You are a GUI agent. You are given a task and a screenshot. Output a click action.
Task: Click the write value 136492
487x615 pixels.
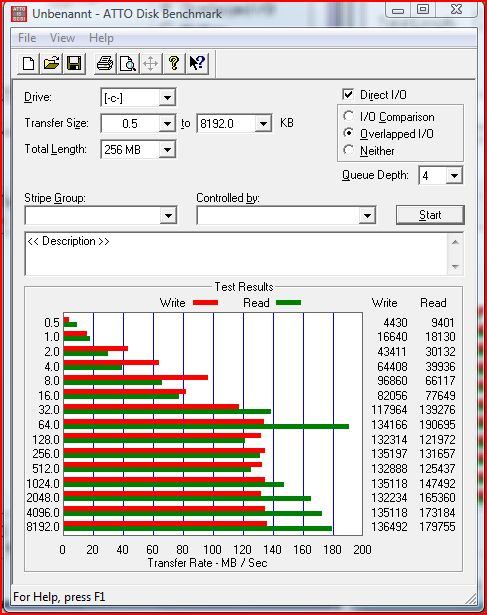pos(389,527)
